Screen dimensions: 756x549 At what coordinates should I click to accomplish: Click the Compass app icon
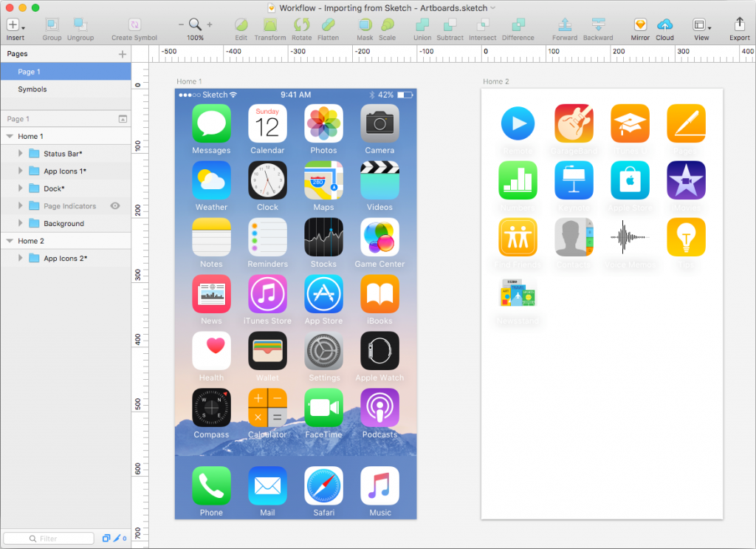click(x=211, y=408)
